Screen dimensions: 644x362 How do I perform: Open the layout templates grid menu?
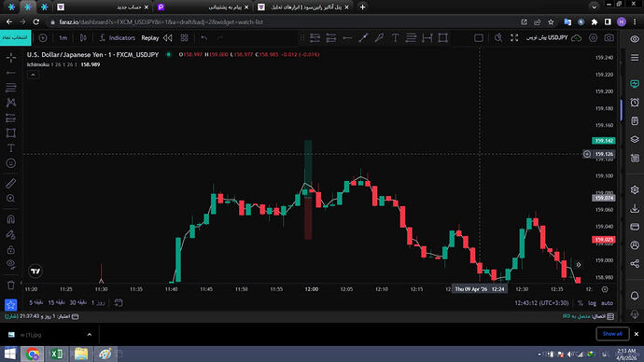pos(185,37)
